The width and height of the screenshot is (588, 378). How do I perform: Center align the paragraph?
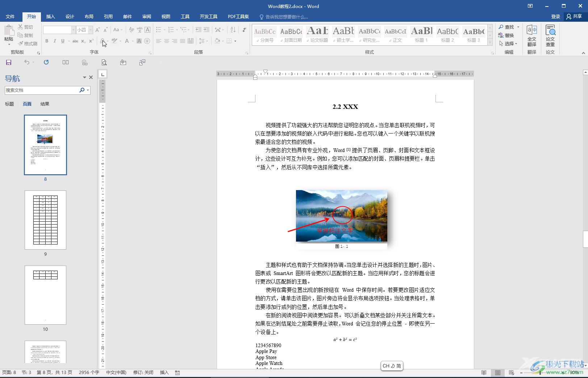(167, 41)
